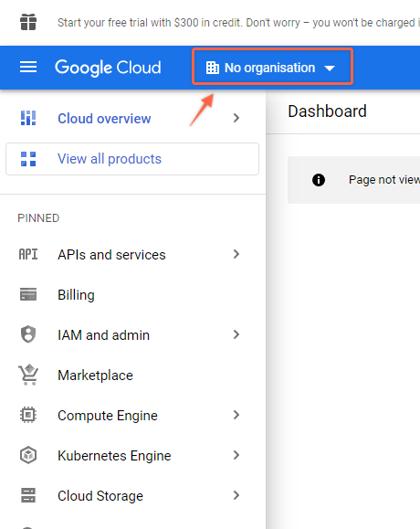
Task: Click the info icon in the notice banner
Action: tap(319, 180)
